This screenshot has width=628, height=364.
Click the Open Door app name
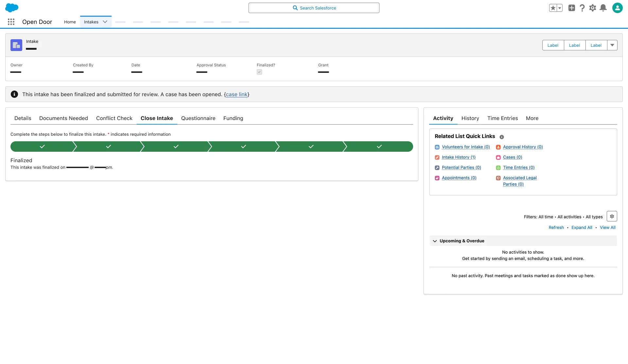point(37,22)
